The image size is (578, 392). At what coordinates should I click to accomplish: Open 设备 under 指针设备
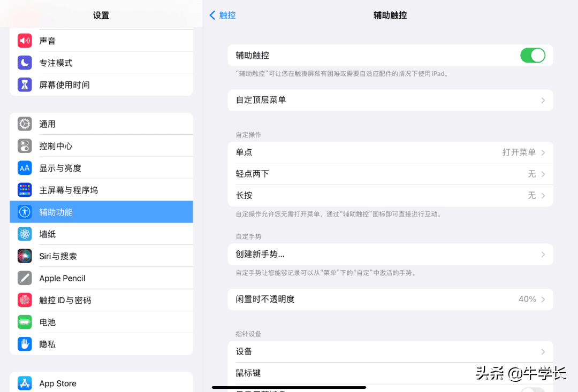[x=390, y=351]
